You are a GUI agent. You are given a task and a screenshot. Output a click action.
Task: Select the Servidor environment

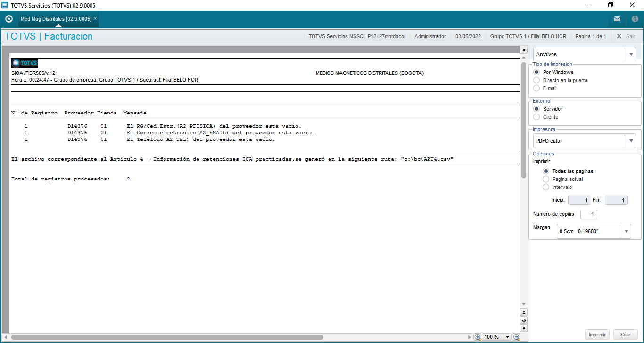click(x=537, y=109)
